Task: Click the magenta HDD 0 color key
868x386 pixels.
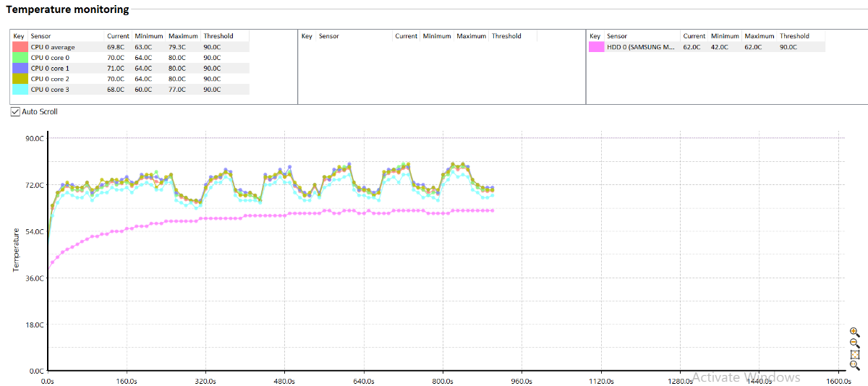Action: tap(596, 47)
